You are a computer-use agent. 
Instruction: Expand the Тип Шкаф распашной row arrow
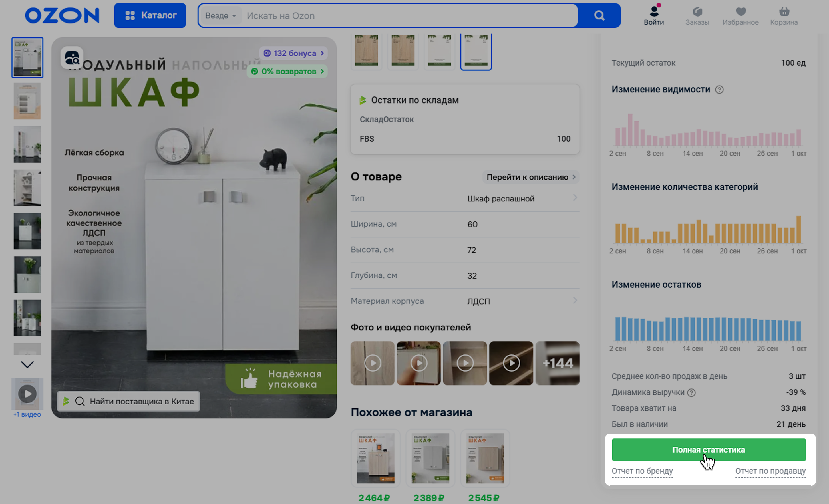tap(575, 198)
